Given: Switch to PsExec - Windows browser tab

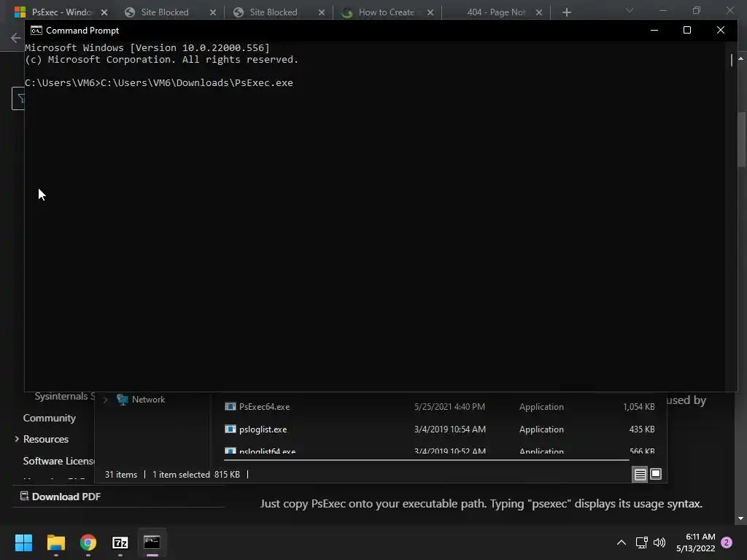Looking at the screenshot, I should [61, 12].
